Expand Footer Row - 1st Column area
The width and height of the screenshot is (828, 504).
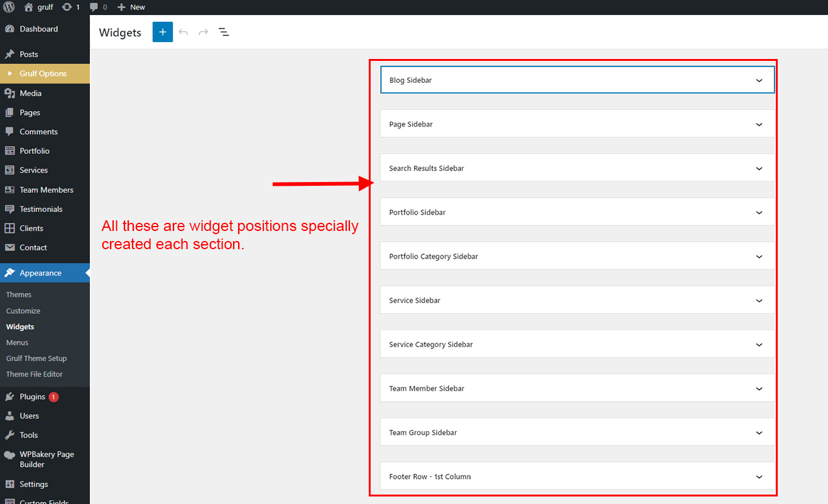coord(577,476)
